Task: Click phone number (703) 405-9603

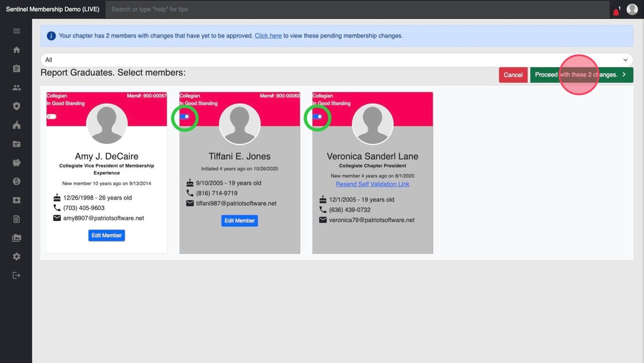Action: point(84,208)
